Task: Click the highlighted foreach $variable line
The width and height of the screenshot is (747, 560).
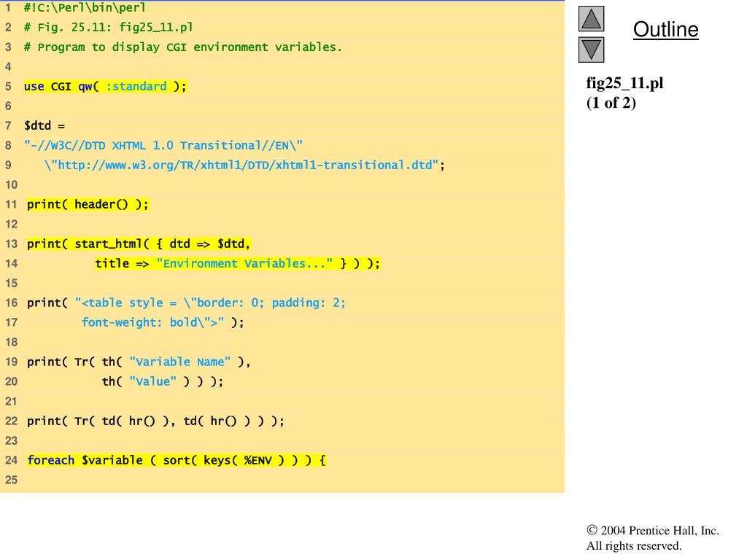Action: 177,460
